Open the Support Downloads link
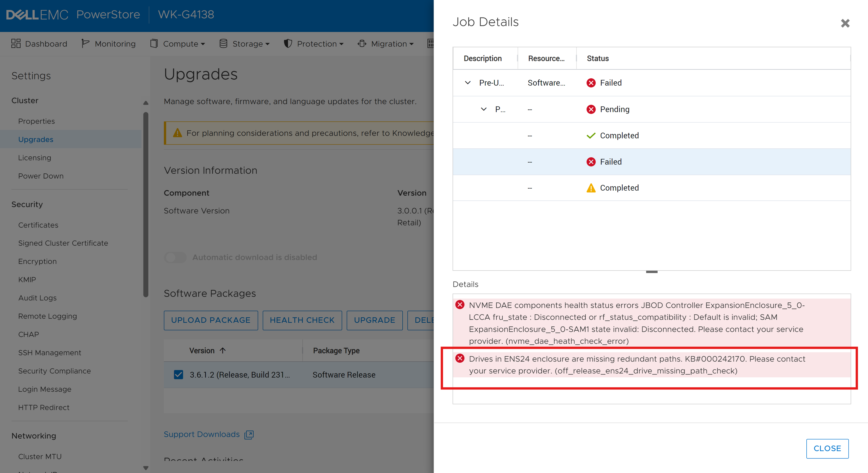 tap(201, 434)
